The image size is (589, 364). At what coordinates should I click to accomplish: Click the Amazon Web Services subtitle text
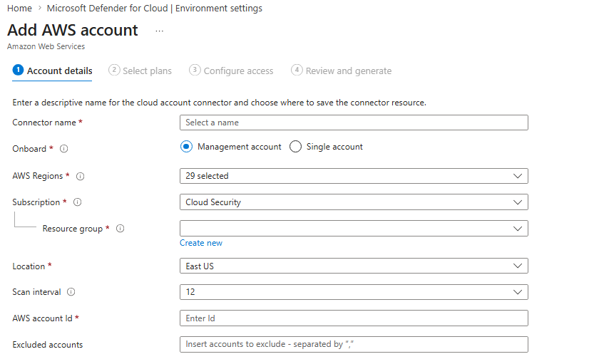click(46, 46)
